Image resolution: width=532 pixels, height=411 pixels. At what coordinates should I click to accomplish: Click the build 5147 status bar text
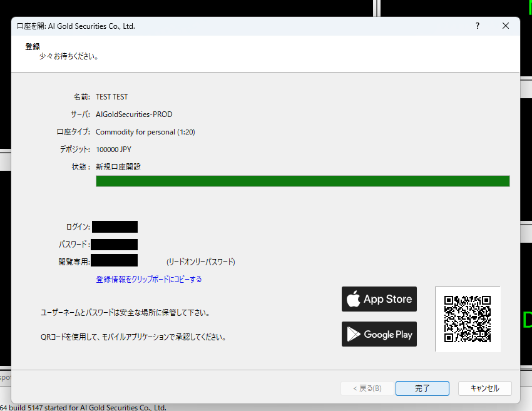83,407
